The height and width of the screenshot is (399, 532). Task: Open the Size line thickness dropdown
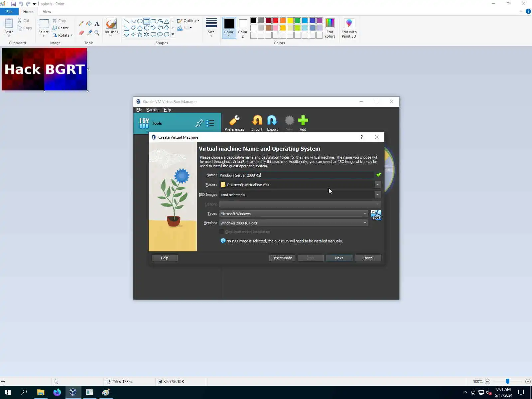pos(211,28)
